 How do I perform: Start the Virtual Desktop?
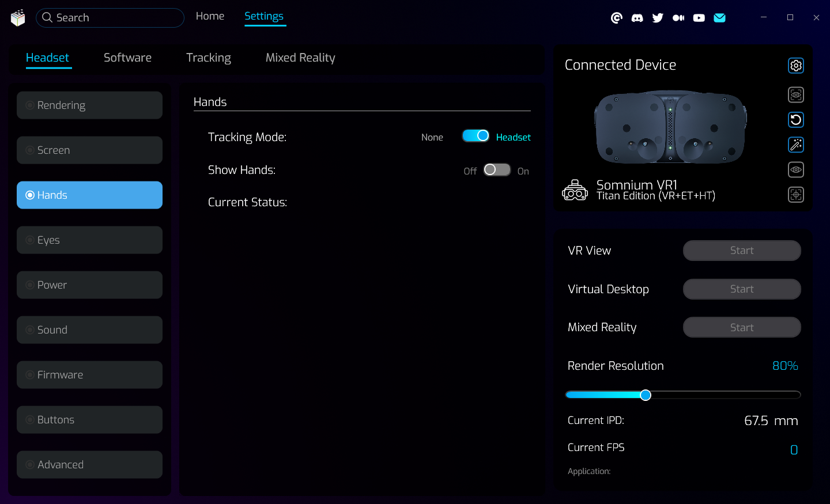point(741,289)
